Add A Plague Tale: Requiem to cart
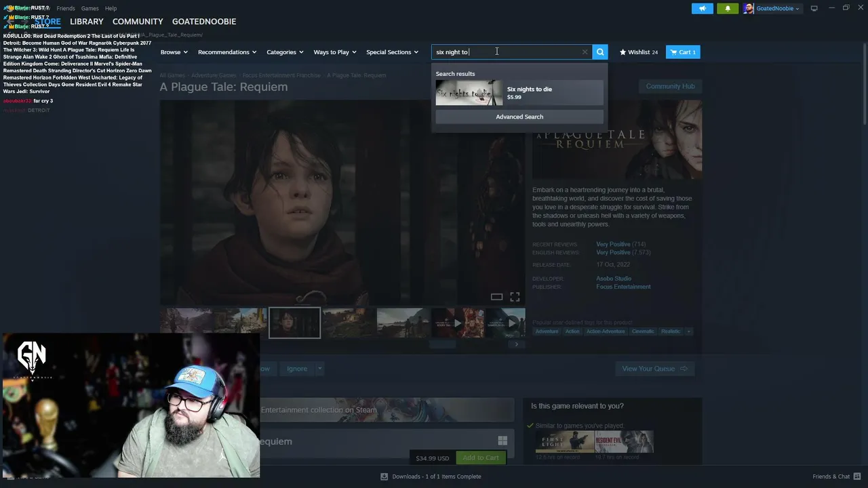Viewport: 868px width, 488px height. coord(481,457)
